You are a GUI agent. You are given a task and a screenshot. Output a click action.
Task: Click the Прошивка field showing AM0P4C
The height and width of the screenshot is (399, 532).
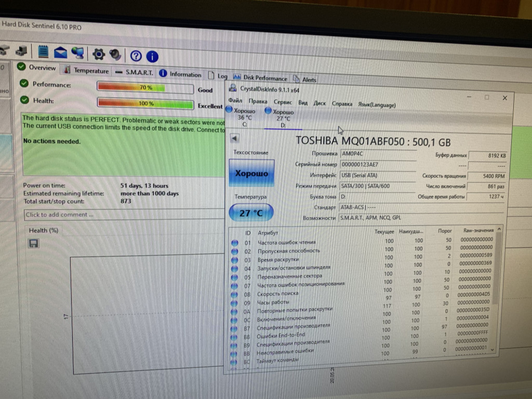tap(378, 154)
